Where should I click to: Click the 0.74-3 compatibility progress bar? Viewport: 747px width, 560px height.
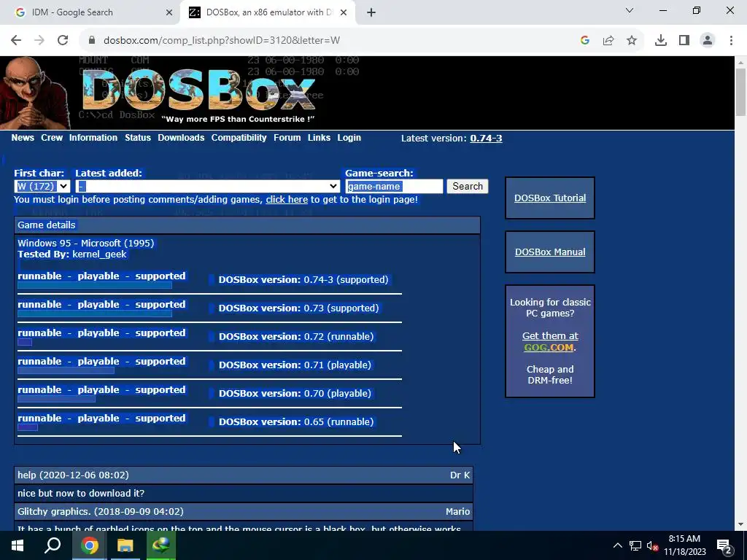(95, 285)
